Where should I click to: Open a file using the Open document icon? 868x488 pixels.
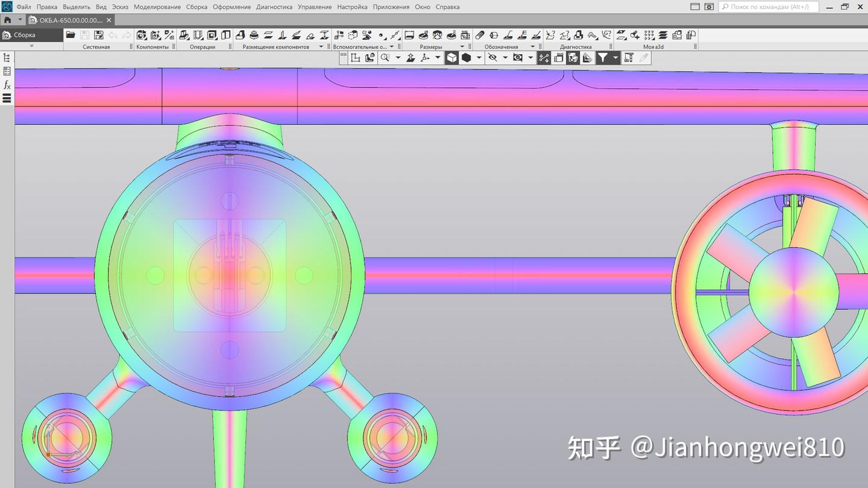[x=69, y=35]
